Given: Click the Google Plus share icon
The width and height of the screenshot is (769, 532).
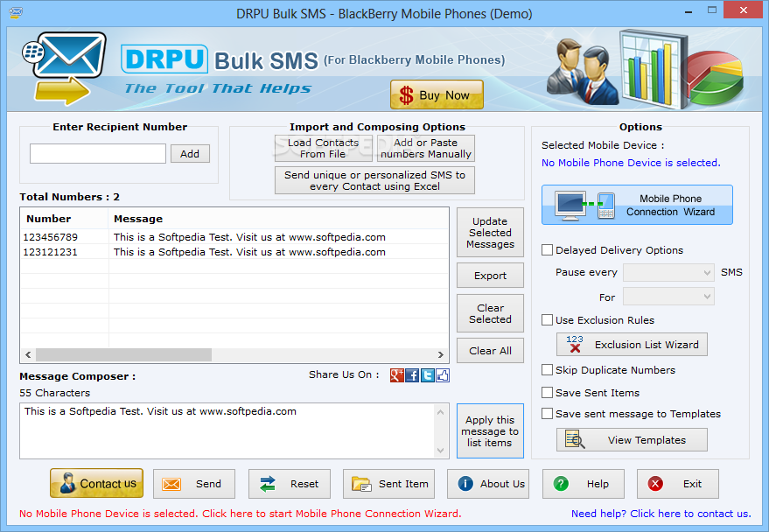Looking at the screenshot, I should (397, 375).
